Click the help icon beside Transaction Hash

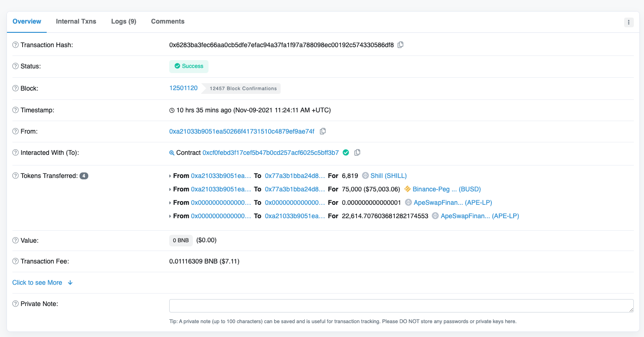(x=16, y=45)
